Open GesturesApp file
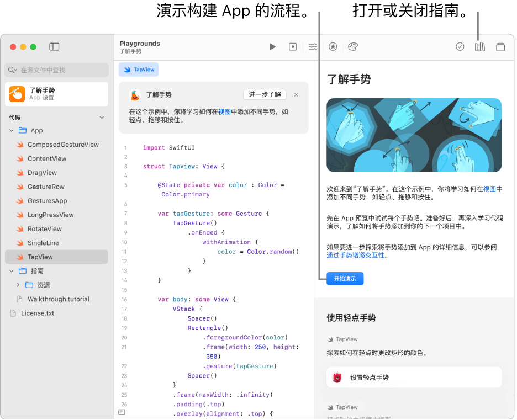 (41, 201)
